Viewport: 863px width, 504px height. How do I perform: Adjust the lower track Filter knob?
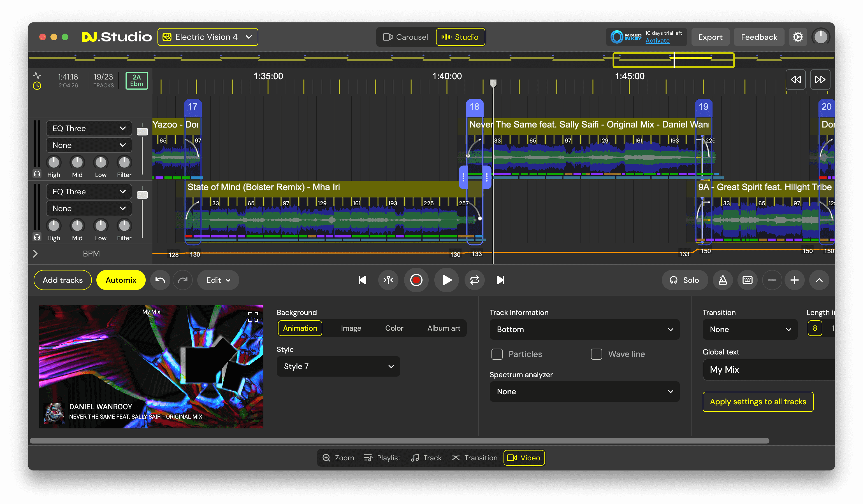124,225
